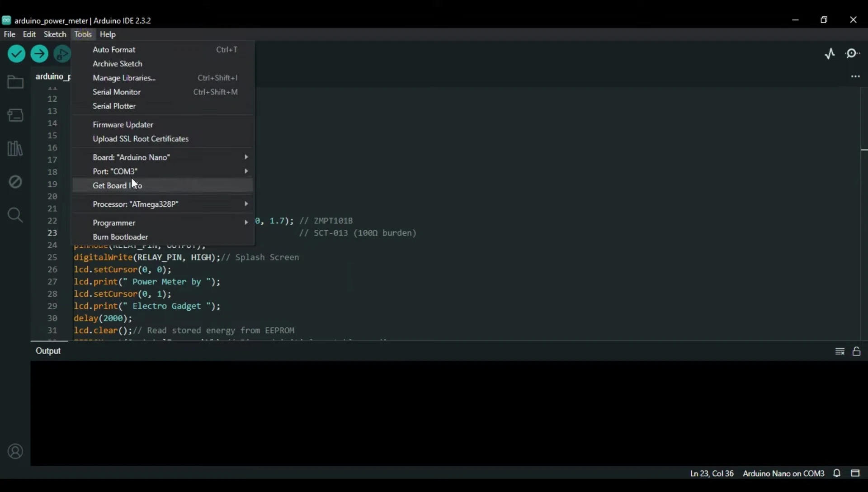
Task: Clear the Output panel
Action: coord(840,351)
